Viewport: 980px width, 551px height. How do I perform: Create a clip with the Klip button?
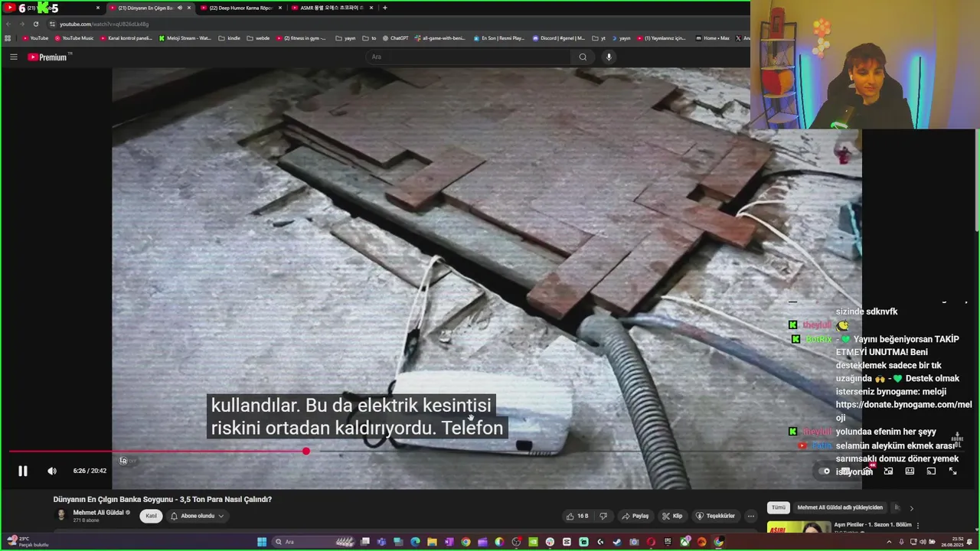point(672,516)
